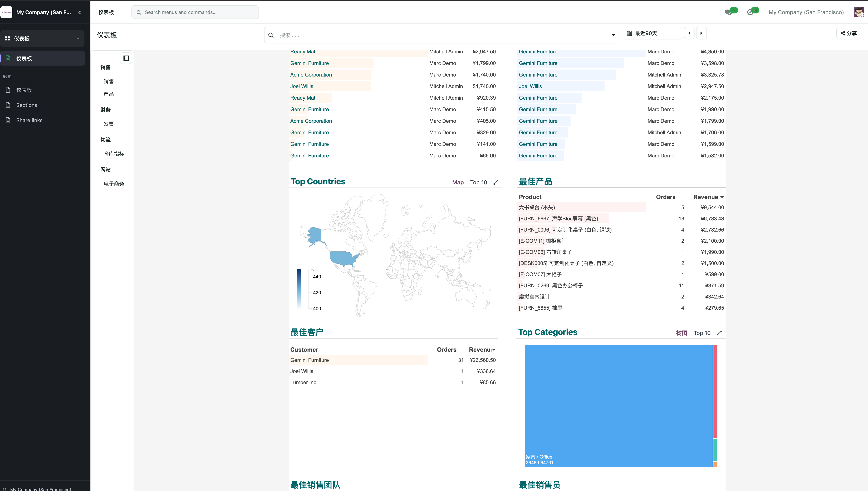
Task: Open Gemini Furniture ¥1,582.00 link
Action: click(538, 155)
